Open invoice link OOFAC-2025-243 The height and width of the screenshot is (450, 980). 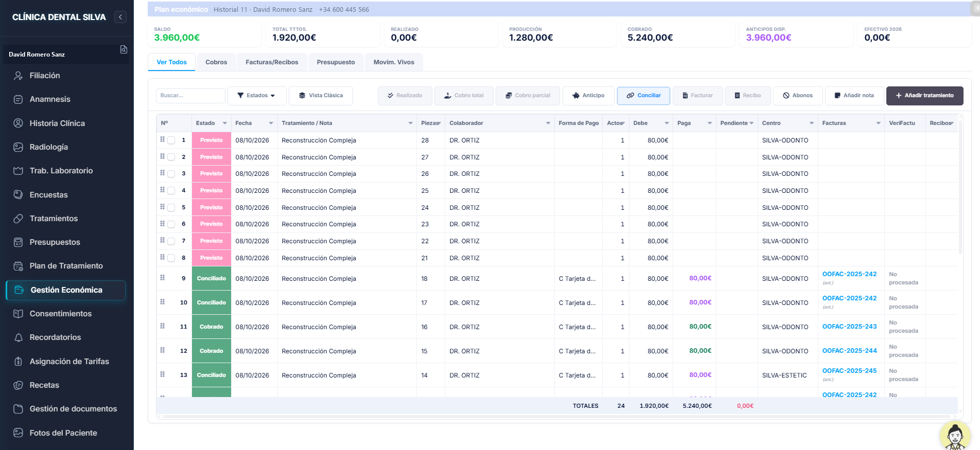(849, 327)
